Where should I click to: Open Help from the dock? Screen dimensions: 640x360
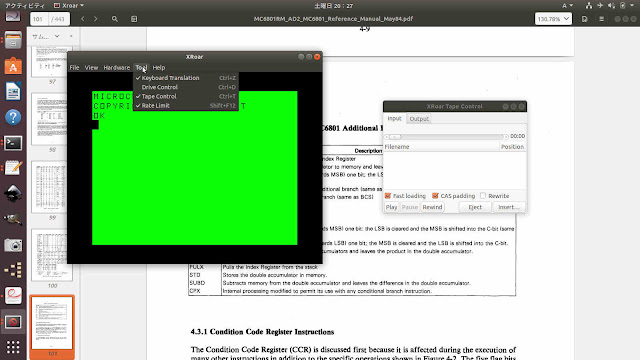(13, 117)
